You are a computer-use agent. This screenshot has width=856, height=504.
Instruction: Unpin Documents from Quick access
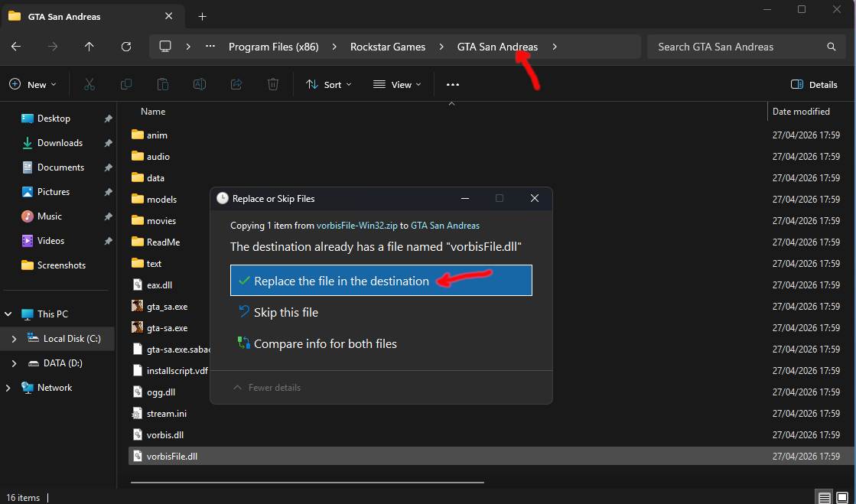click(x=108, y=167)
